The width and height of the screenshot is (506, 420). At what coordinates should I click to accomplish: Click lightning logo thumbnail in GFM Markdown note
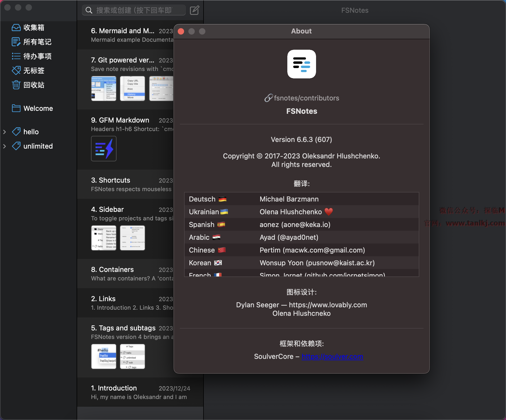click(x=104, y=149)
